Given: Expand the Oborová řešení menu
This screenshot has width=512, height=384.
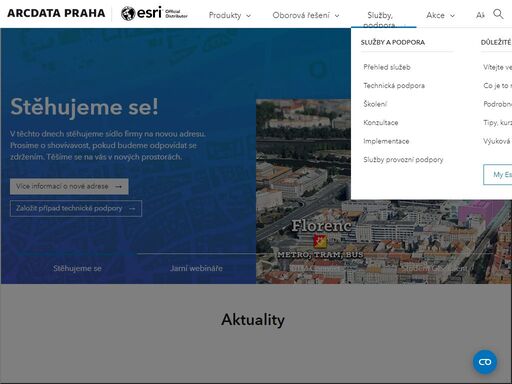Looking at the screenshot, I should coord(306,15).
